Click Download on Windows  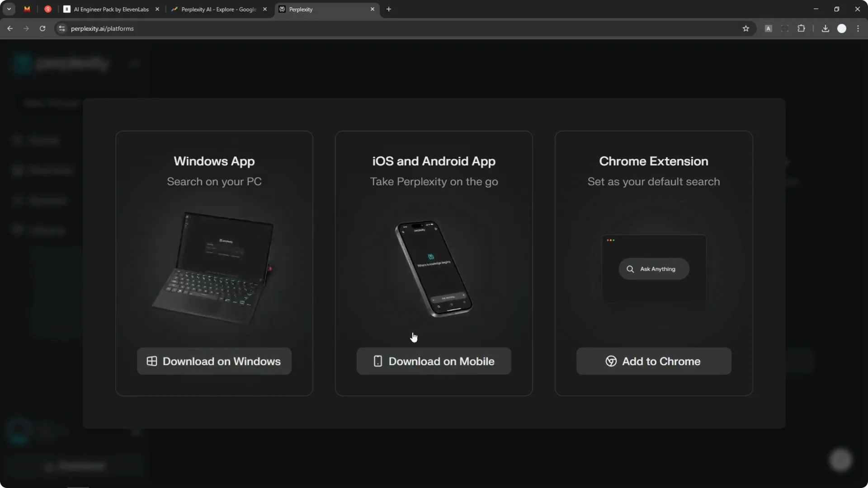[x=214, y=361]
